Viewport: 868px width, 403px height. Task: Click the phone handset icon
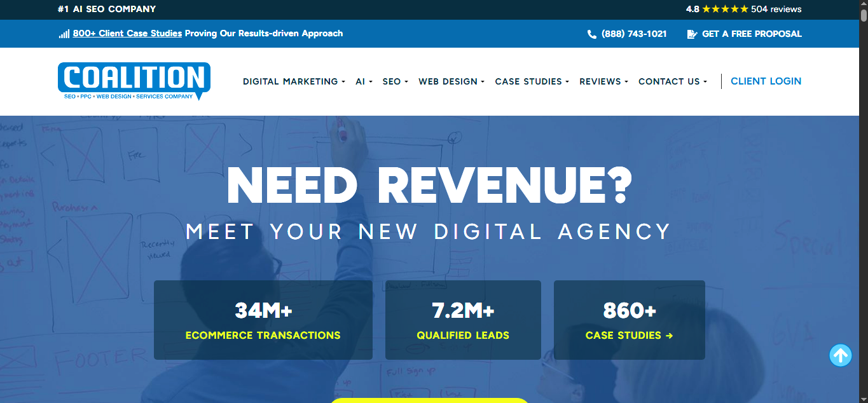[x=592, y=34]
